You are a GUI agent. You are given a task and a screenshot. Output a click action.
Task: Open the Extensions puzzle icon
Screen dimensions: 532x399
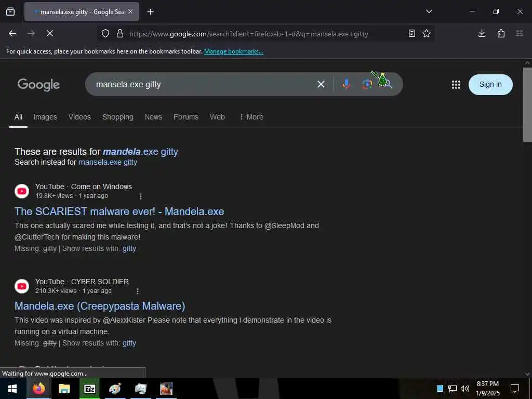(x=501, y=33)
